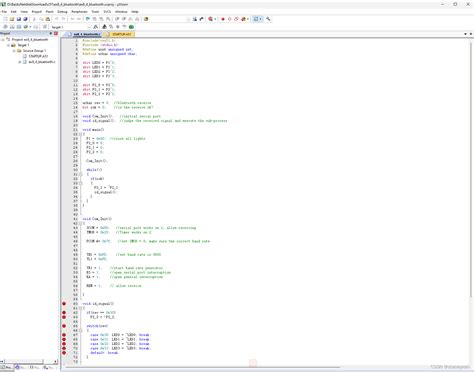The image size is (474, 372).
Task: Collapse the Source Group 1 folder
Action: [14, 51]
